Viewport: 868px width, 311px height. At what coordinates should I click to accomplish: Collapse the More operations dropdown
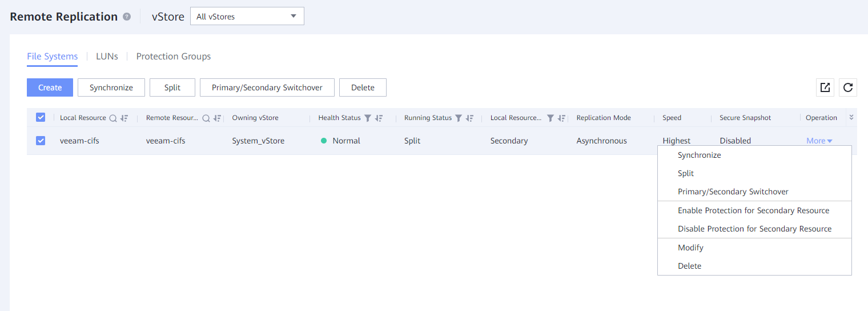coord(819,141)
